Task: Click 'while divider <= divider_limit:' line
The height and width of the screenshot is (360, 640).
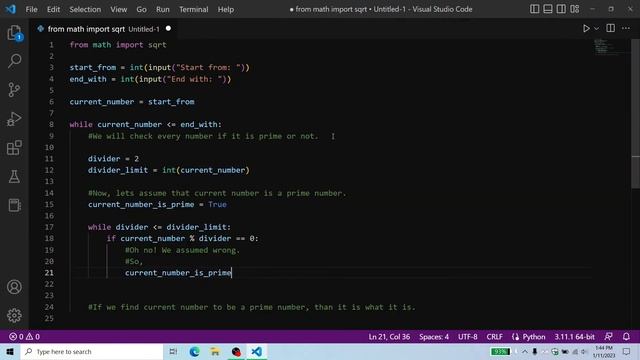Action: coord(159,227)
